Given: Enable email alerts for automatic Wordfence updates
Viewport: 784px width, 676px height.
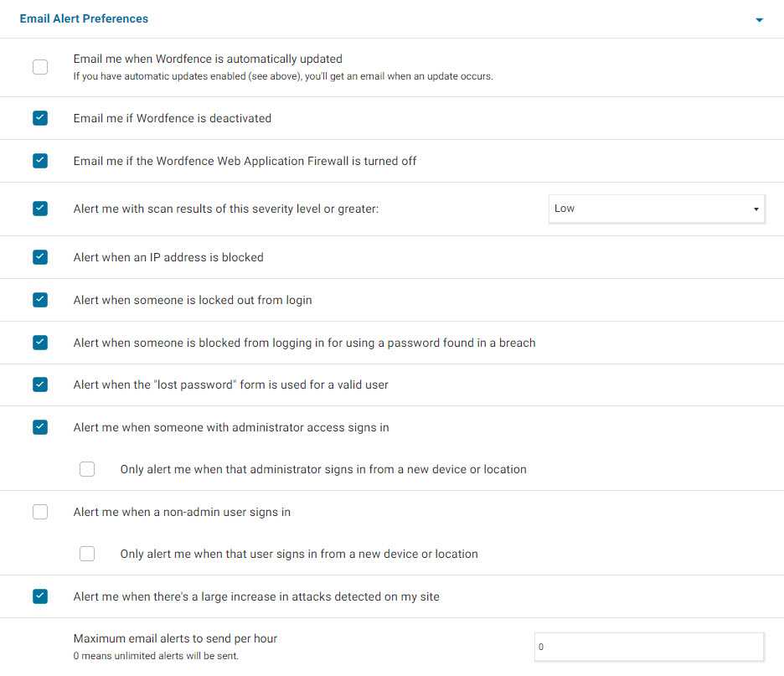Looking at the screenshot, I should pos(40,66).
